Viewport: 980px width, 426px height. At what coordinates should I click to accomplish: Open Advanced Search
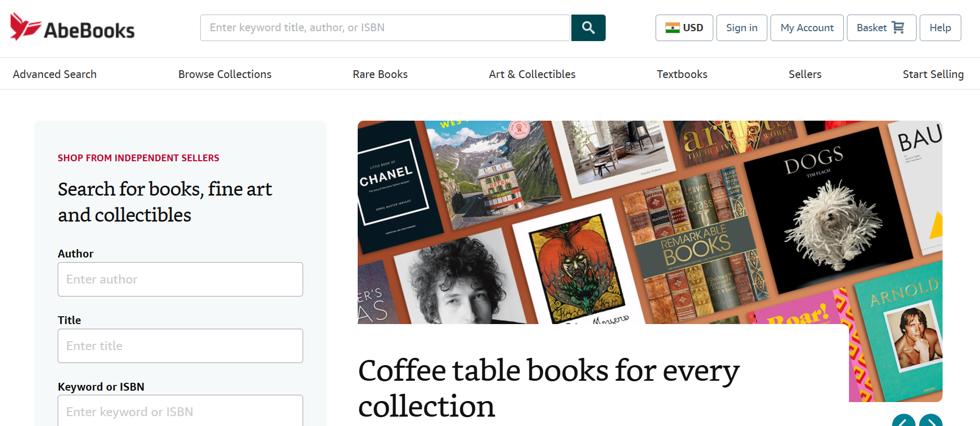click(x=55, y=74)
